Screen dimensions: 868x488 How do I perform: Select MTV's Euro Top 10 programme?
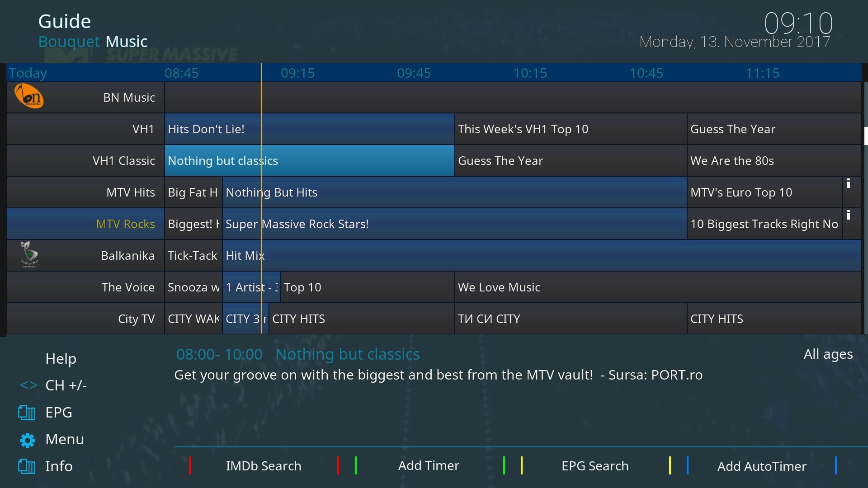764,192
